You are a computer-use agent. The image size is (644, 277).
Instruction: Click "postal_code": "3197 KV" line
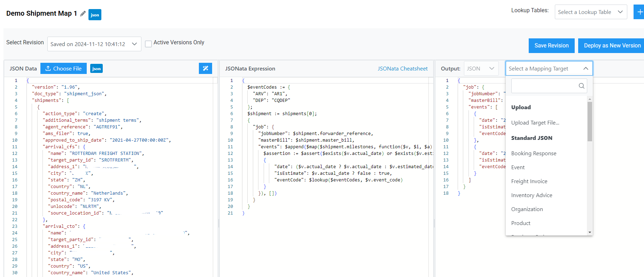point(81,200)
